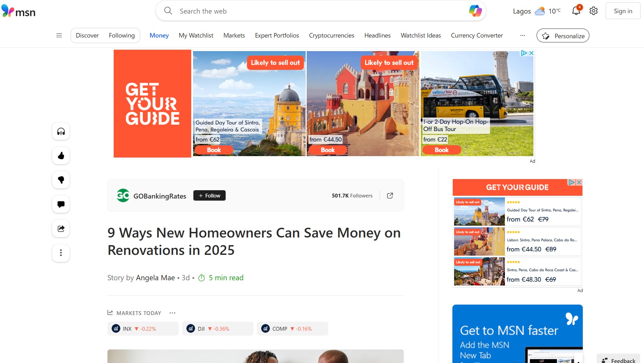Share the article via share icon

(61, 229)
